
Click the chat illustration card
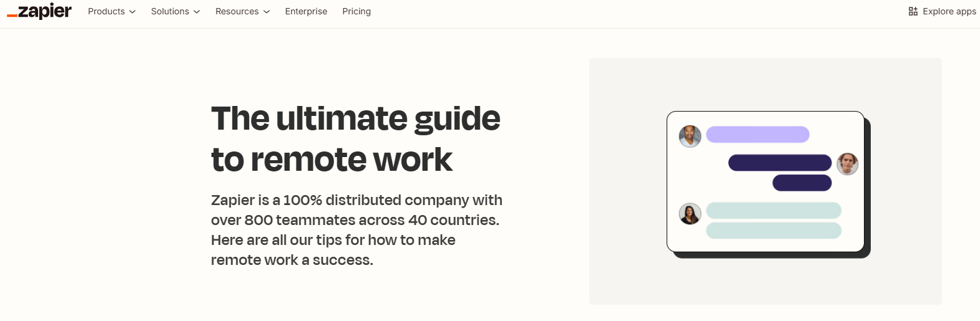(x=768, y=184)
